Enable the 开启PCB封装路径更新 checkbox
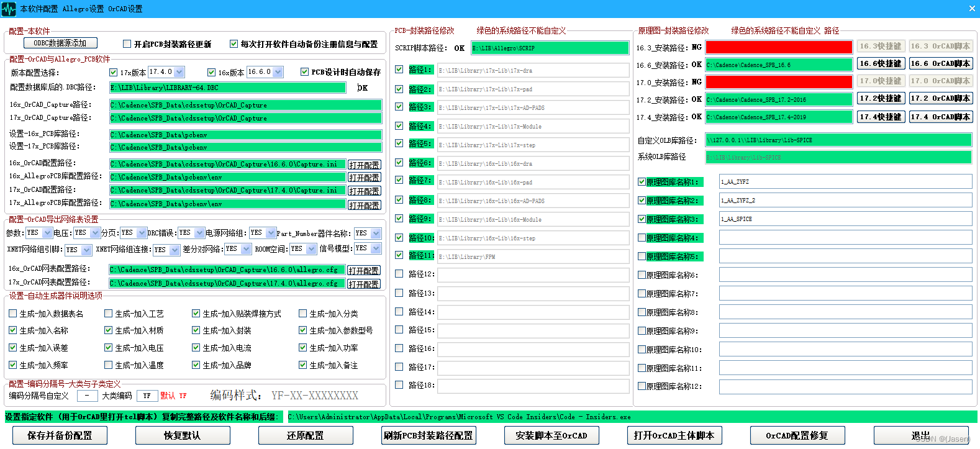 (127, 44)
